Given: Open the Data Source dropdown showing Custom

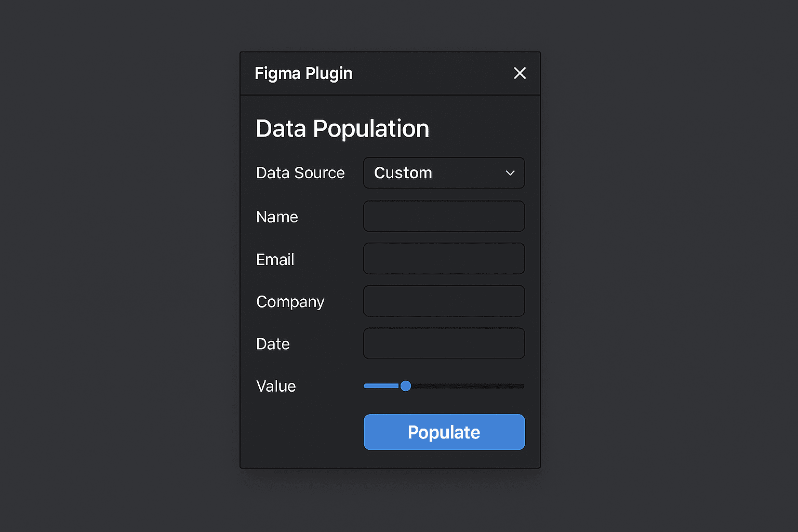Looking at the screenshot, I should (x=444, y=173).
